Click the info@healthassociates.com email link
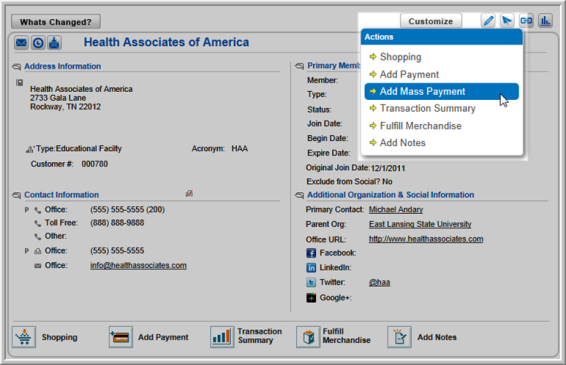 (138, 265)
